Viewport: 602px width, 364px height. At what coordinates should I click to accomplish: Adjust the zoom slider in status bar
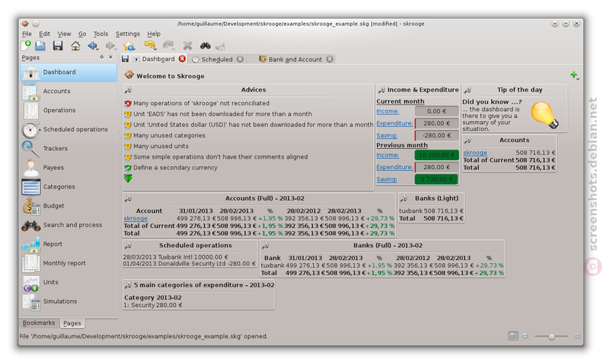click(x=552, y=336)
